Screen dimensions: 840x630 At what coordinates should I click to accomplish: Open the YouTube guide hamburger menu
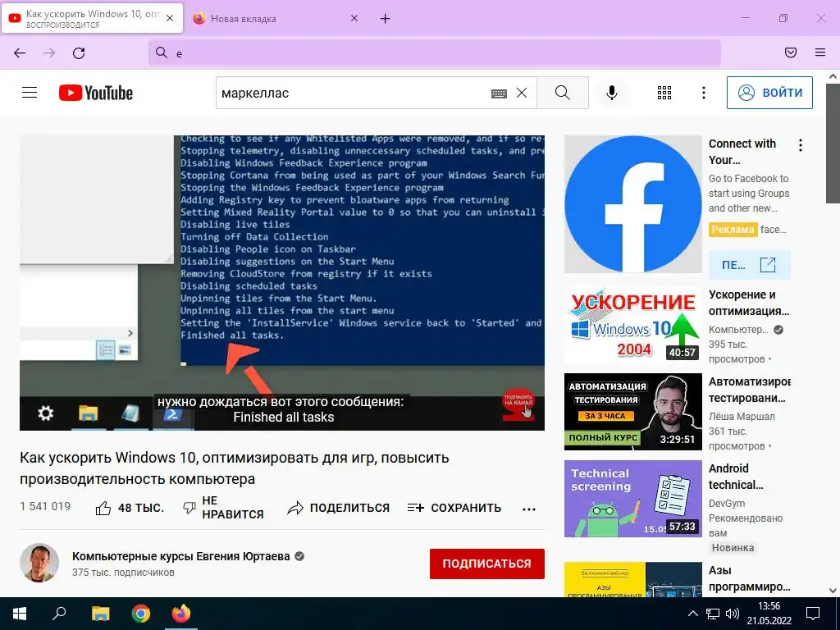click(30, 93)
